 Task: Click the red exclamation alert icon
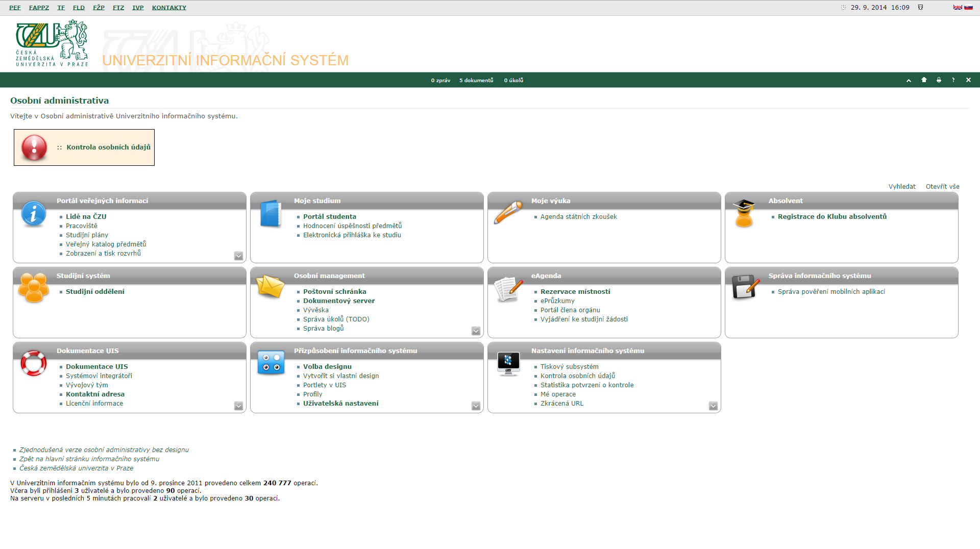click(x=34, y=147)
